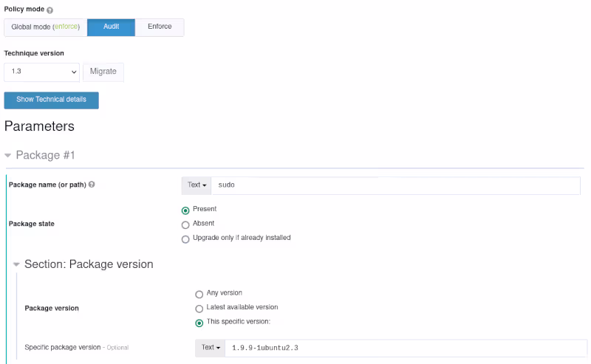Click the specific package version input field
591x364 pixels.
coord(405,348)
